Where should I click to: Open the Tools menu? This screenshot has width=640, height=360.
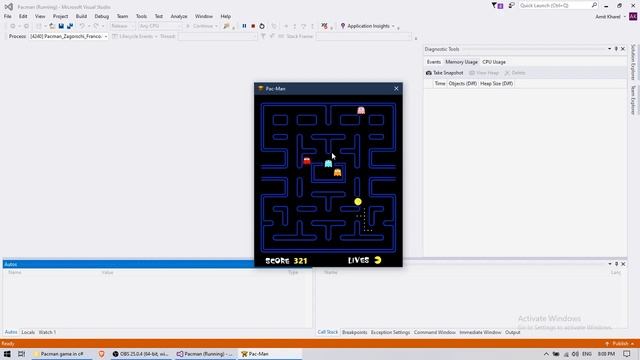[x=141, y=16]
